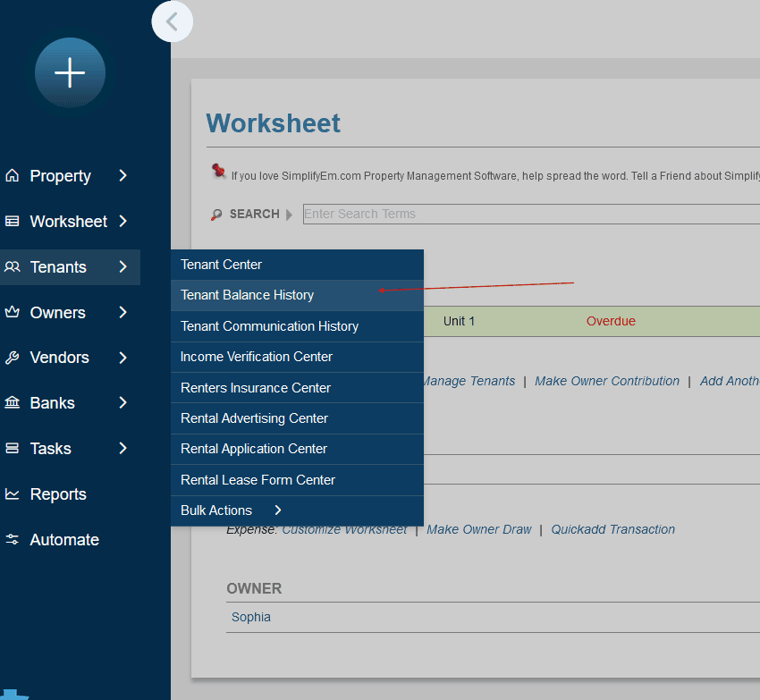Click the Banks building icon
This screenshot has width=760, height=700.
[13, 403]
